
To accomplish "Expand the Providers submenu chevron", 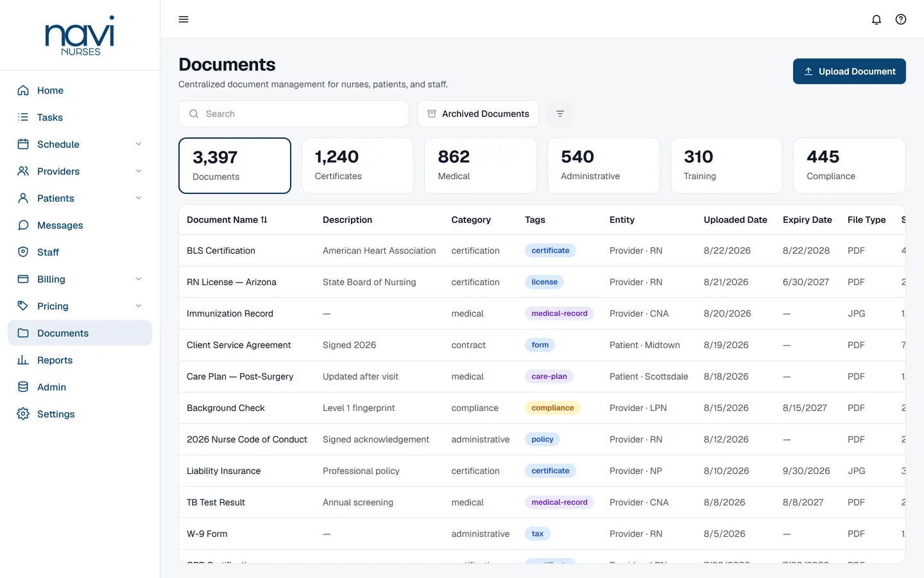I will [139, 171].
